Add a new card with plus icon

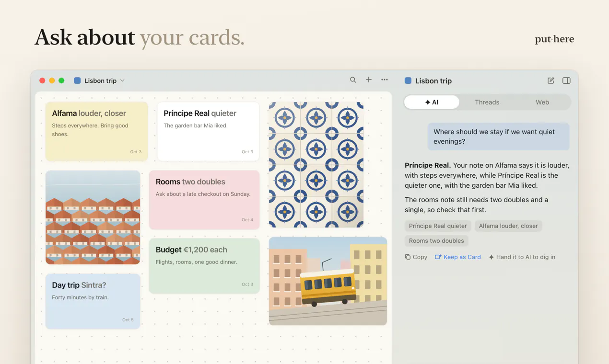(369, 80)
